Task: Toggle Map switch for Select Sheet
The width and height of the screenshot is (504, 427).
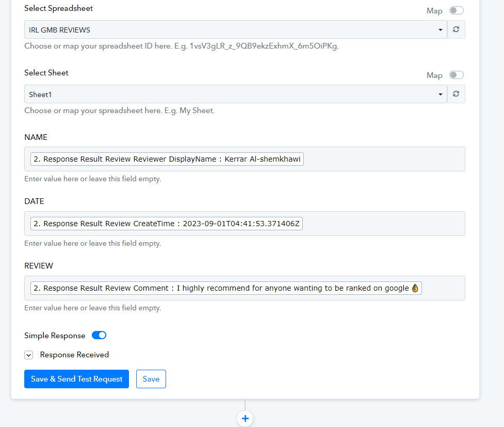Action: tap(456, 75)
